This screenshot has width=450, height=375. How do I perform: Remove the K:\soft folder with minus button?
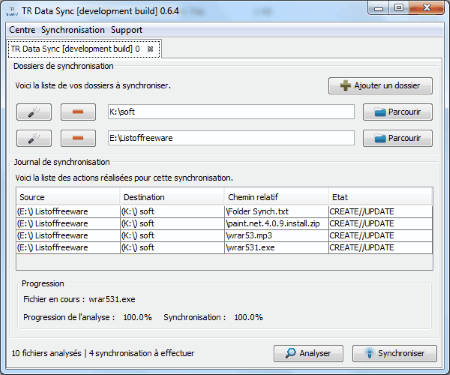(x=78, y=112)
